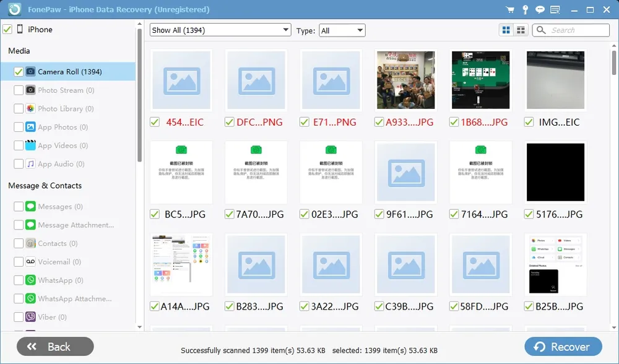Click the search magnifier icon
619x364 pixels.
541,30
